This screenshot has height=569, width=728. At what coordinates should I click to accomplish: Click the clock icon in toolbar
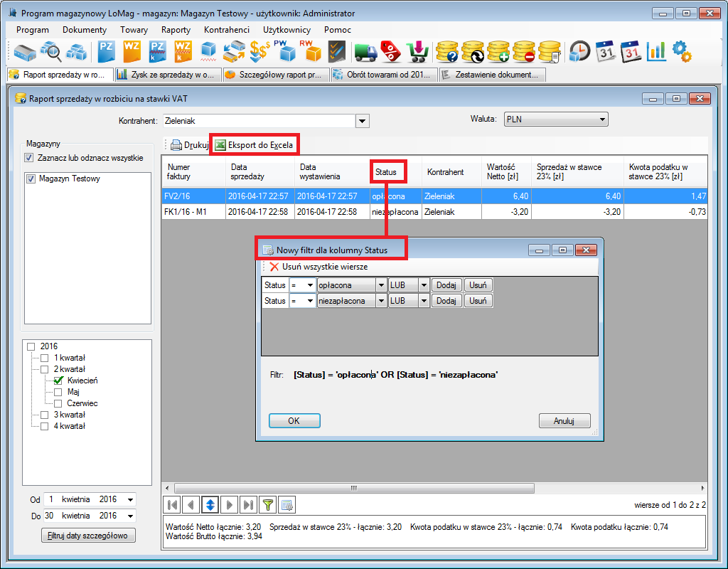580,51
